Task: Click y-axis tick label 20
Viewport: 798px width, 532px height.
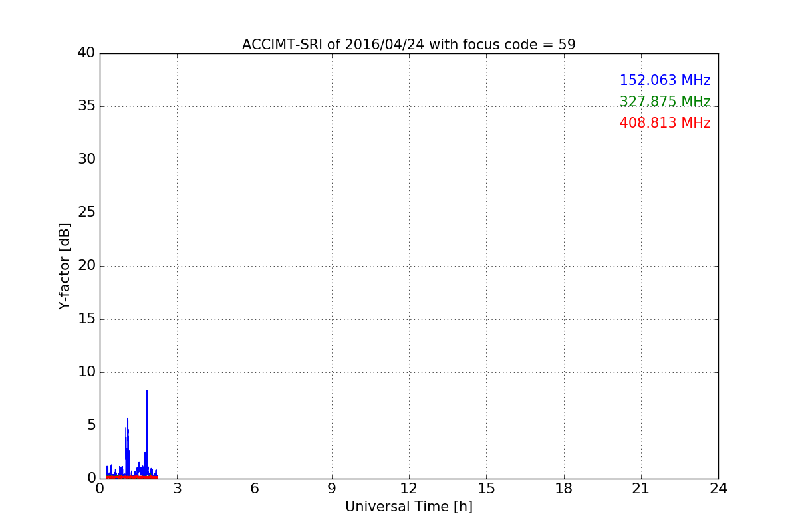Action: pos(86,265)
